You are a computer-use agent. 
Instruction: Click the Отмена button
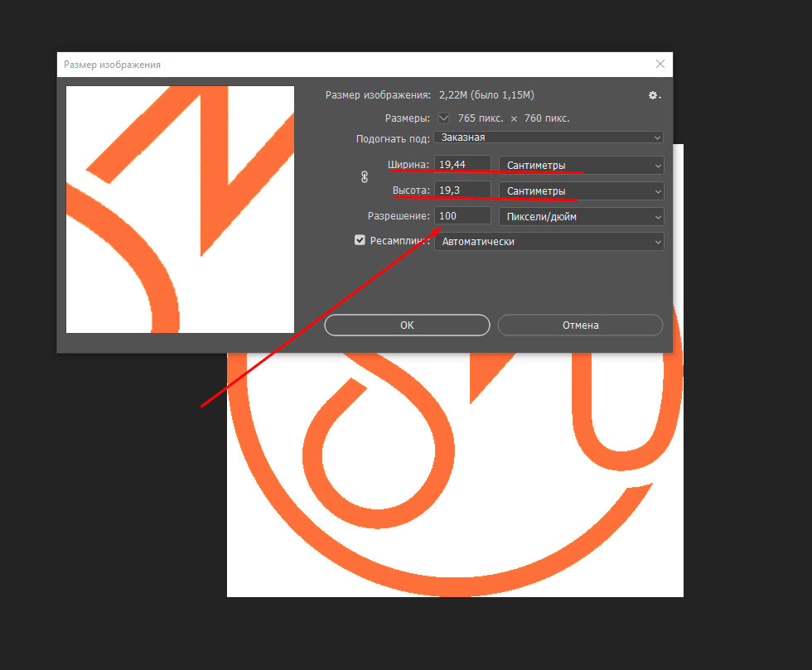[581, 325]
